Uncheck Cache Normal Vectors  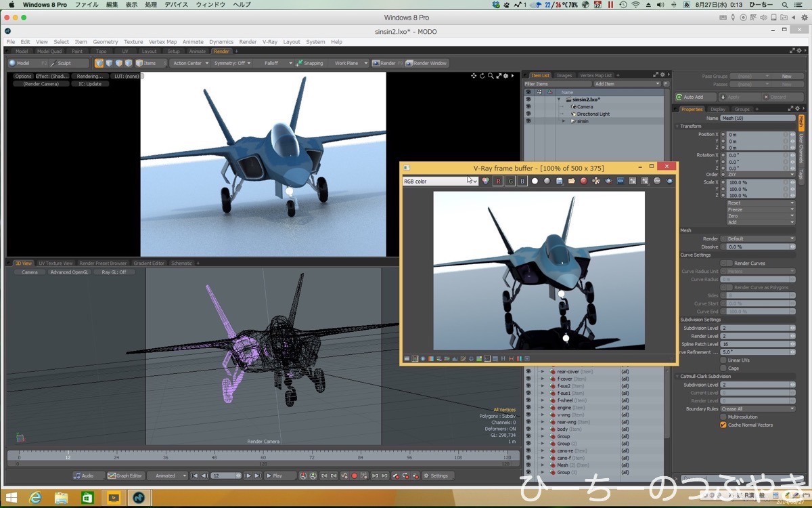coord(723,425)
